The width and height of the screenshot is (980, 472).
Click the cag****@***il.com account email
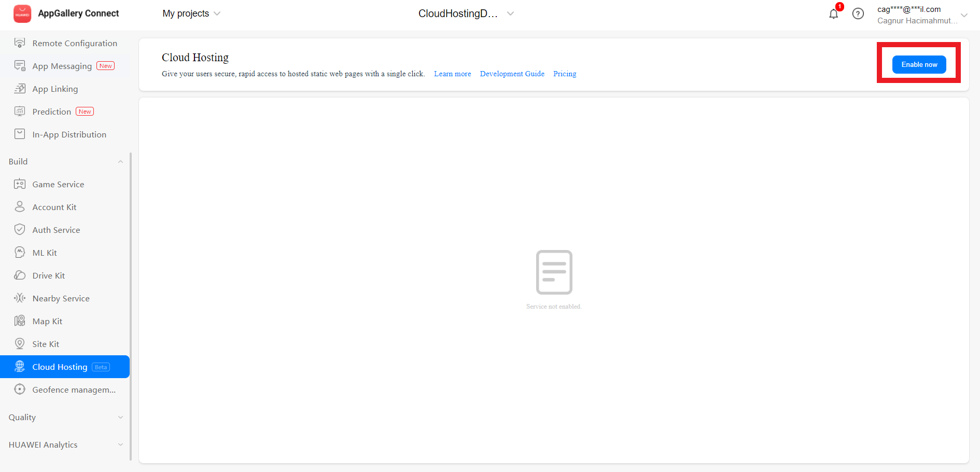pyautogui.click(x=909, y=9)
